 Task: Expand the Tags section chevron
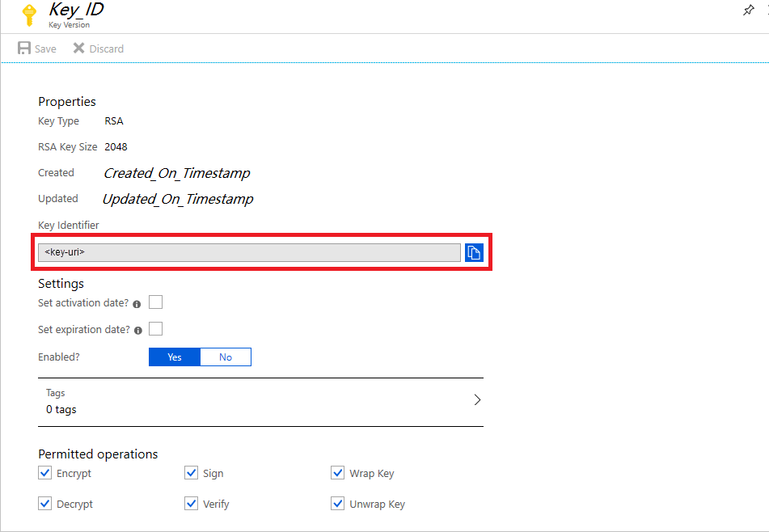pyautogui.click(x=477, y=399)
